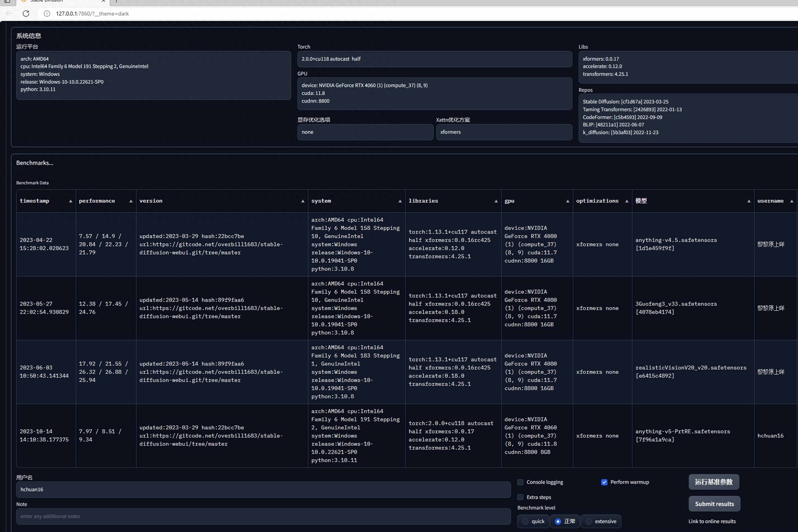Sort by version column arrow

click(x=303, y=201)
